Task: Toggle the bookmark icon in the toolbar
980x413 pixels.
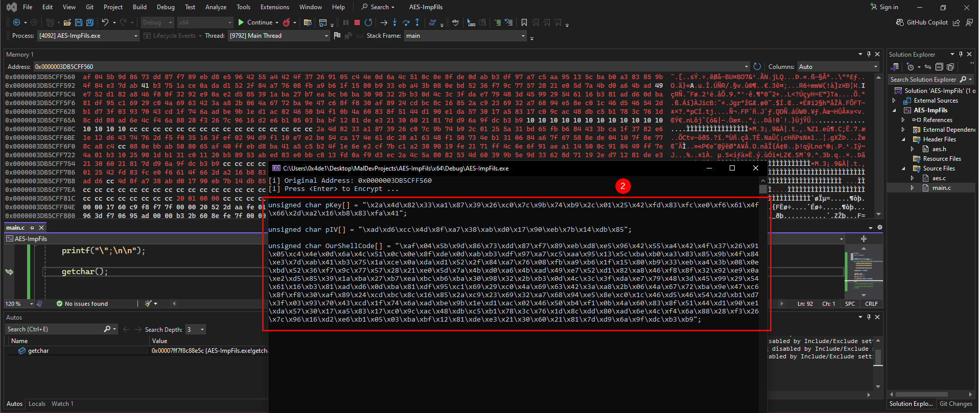Action: pyautogui.click(x=524, y=22)
